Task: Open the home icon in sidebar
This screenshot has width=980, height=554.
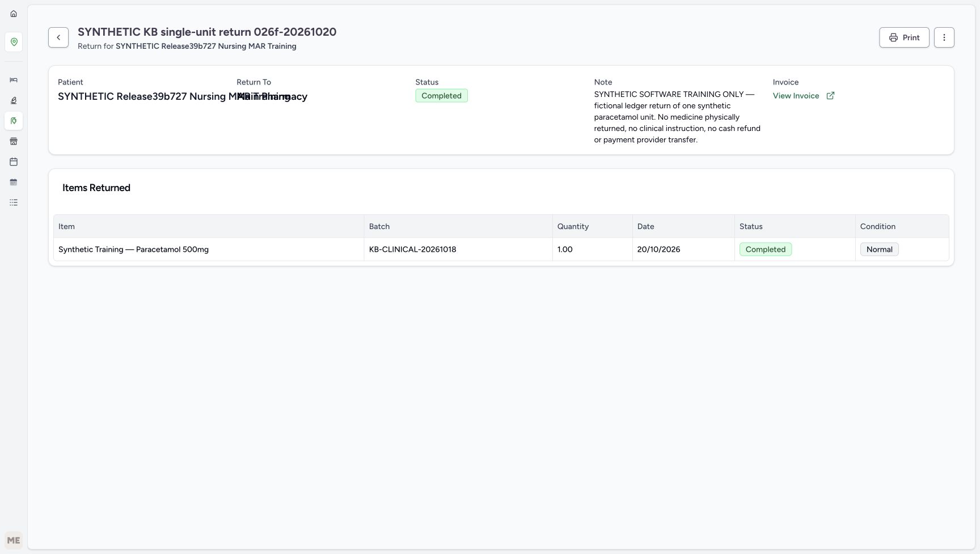Action: tap(14, 14)
